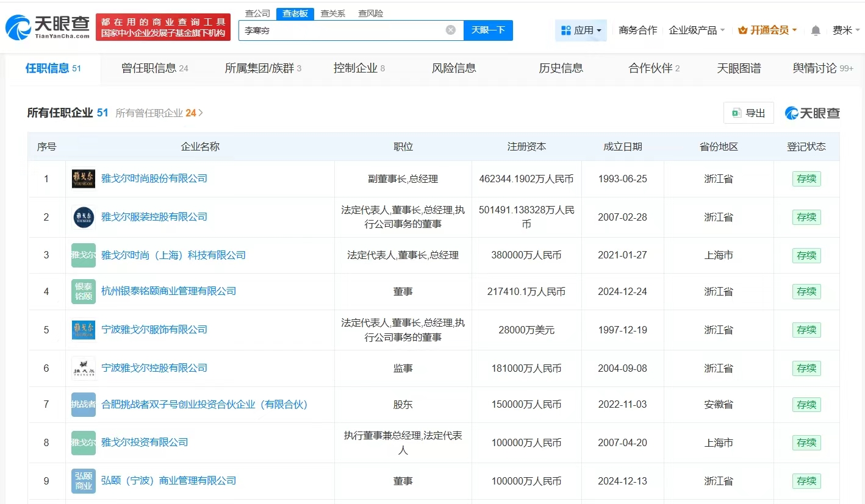865x504 pixels.
Task: Click the crown icon beside 开通会员
Action: click(x=742, y=30)
